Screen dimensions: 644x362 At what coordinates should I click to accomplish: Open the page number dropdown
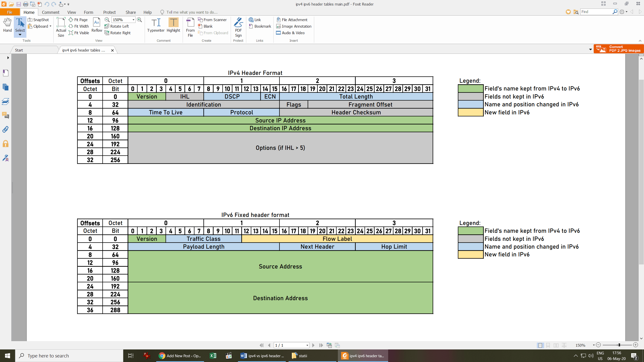(x=307, y=345)
